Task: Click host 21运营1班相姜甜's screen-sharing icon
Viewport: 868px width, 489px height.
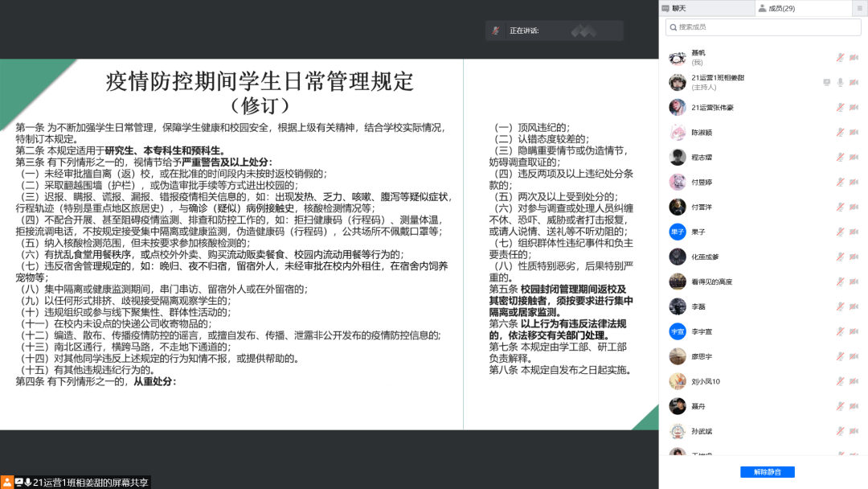Action: (x=826, y=82)
